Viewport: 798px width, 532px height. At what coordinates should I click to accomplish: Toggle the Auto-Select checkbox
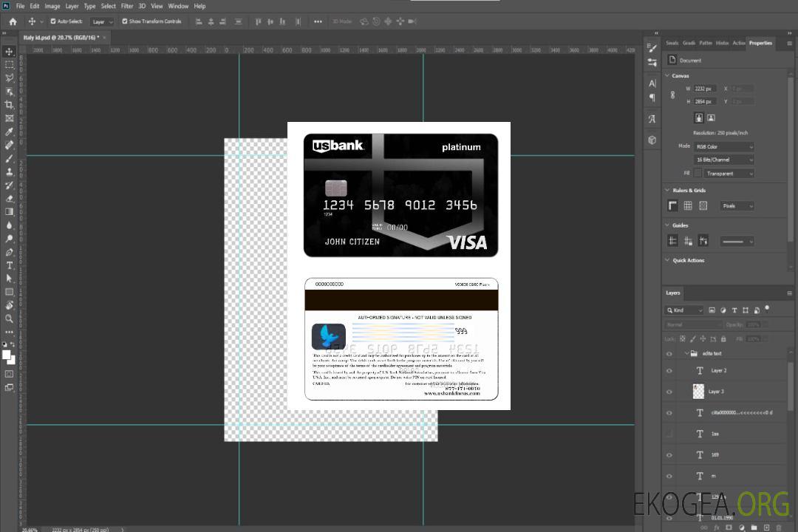[x=53, y=21]
